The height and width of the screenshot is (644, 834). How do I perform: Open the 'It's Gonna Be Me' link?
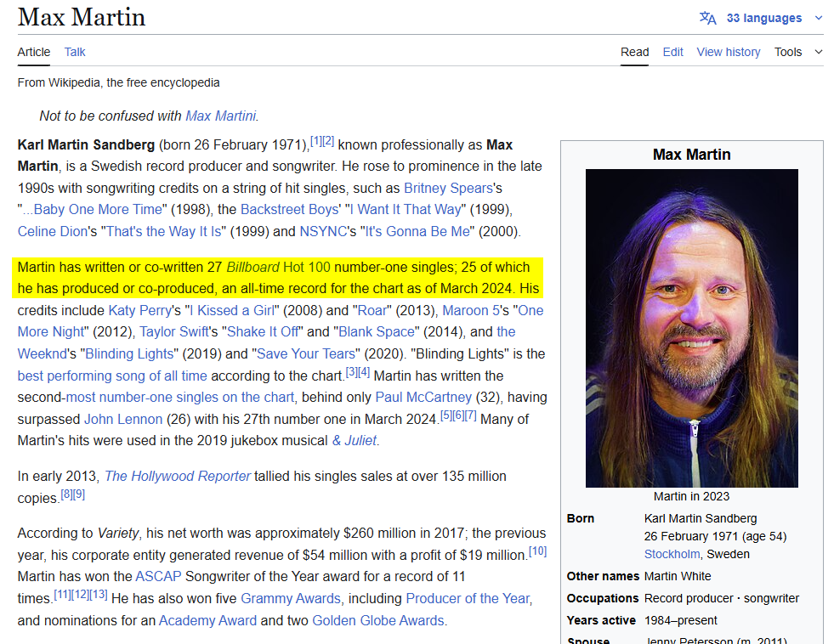click(x=417, y=232)
